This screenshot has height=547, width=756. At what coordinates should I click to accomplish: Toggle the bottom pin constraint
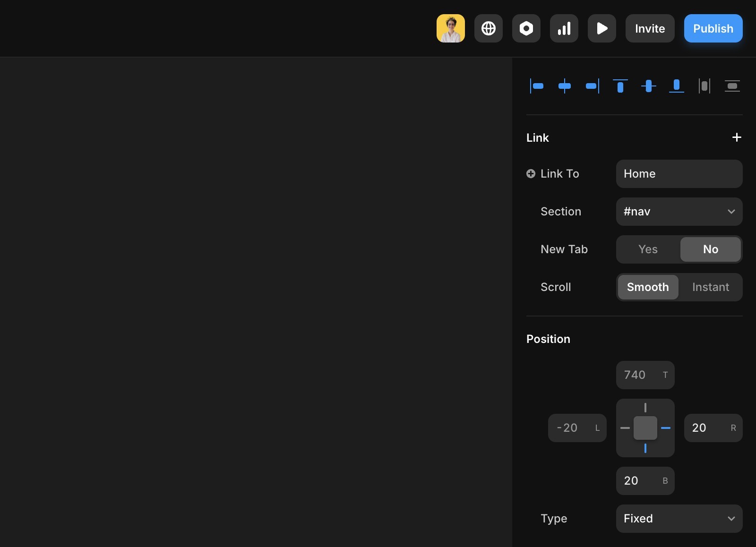[x=645, y=448]
